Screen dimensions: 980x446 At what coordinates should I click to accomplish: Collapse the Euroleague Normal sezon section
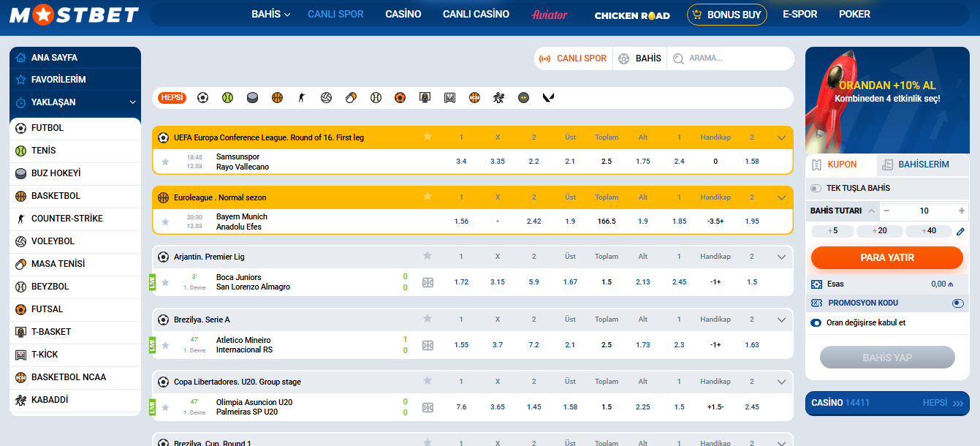pos(782,197)
